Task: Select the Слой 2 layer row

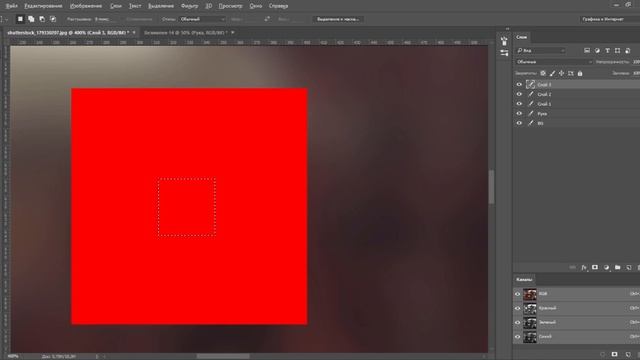Action: click(x=576, y=94)
